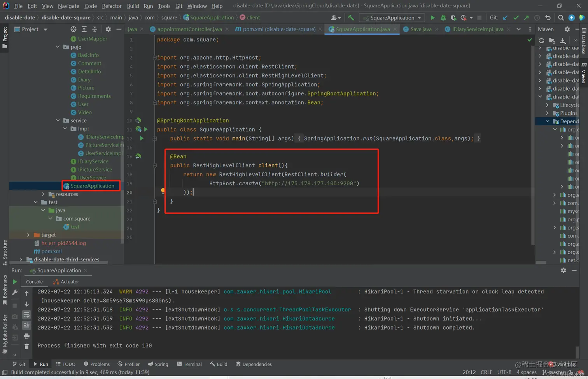Collapse Dependencies node in Maven panel
Screen dimensions: 588x379
click(548, 121)
